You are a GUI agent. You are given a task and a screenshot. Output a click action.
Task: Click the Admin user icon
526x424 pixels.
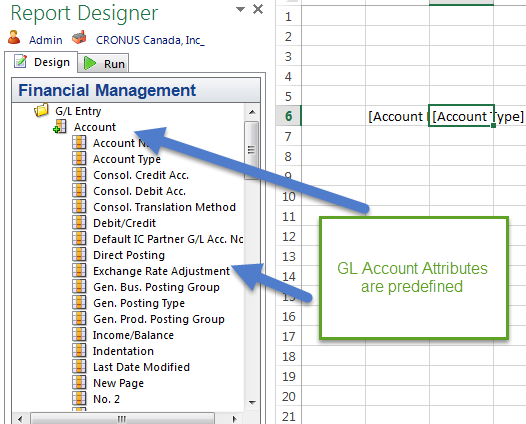pos(14,37)
